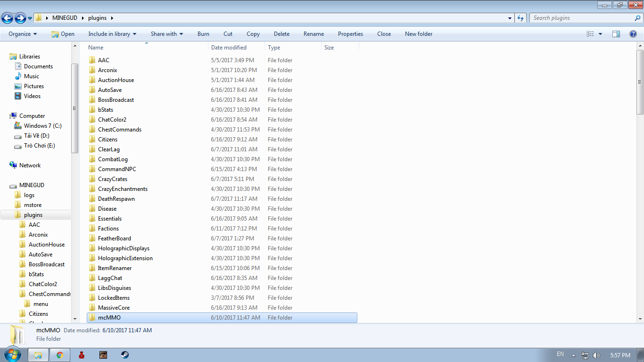Image resolution: width=644 pixels, height=362 pixels.
Task: Open Steam from the taskbar
Action: (x=125, y=355)
